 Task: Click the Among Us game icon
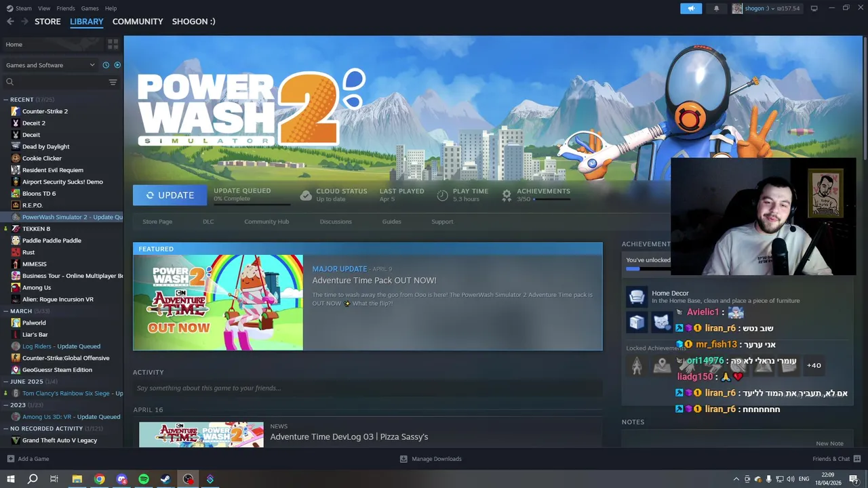click(x=16, y=287)
